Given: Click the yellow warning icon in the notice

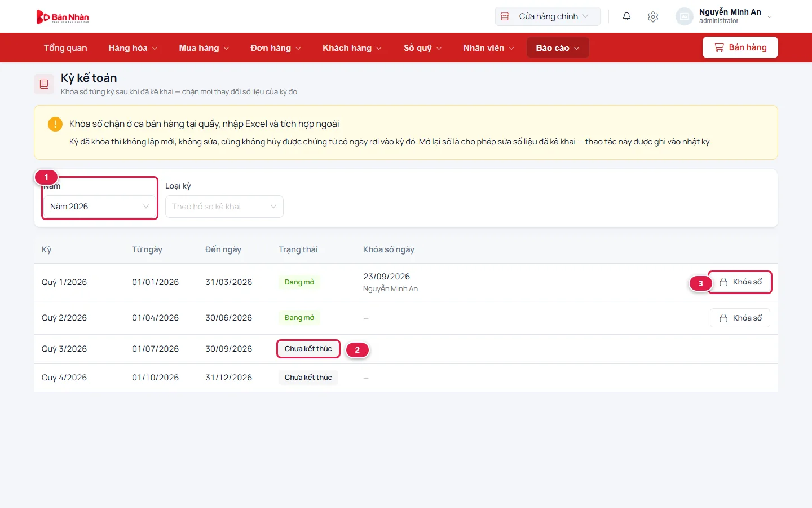Looking at the screenshot, I should point(55,124).
